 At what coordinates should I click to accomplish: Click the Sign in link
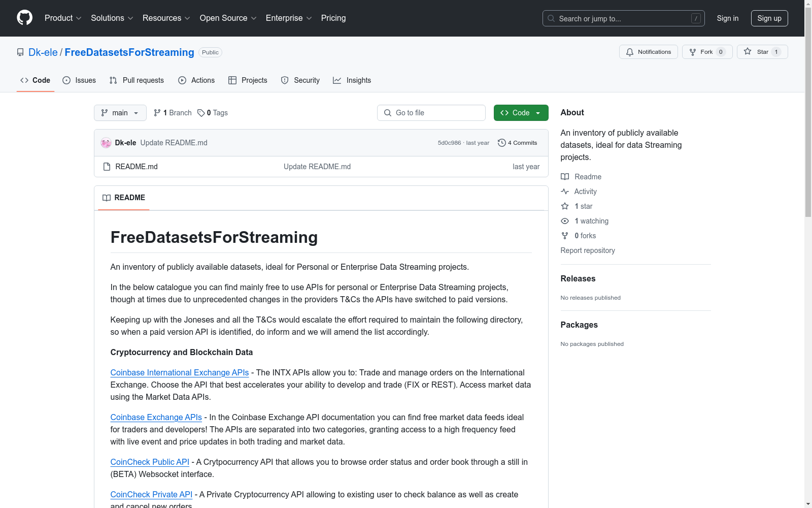(x=728, y=18)
